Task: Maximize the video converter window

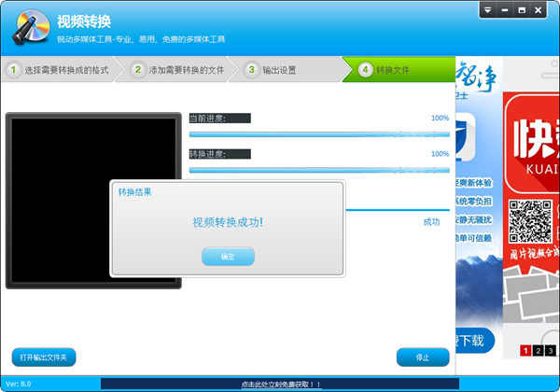Action: [x=522, y=10]
